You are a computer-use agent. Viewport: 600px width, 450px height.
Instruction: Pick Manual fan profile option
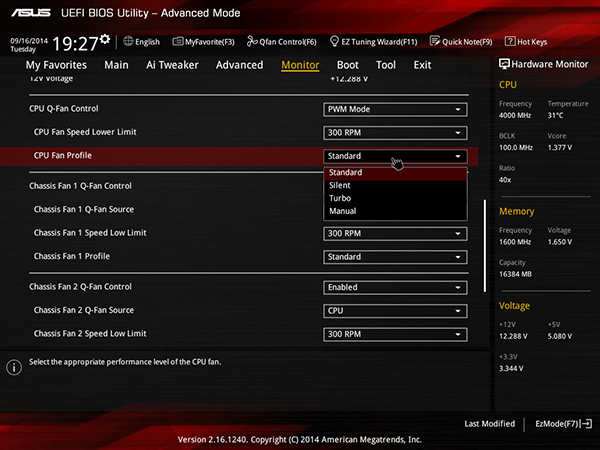tap(395, 211)
